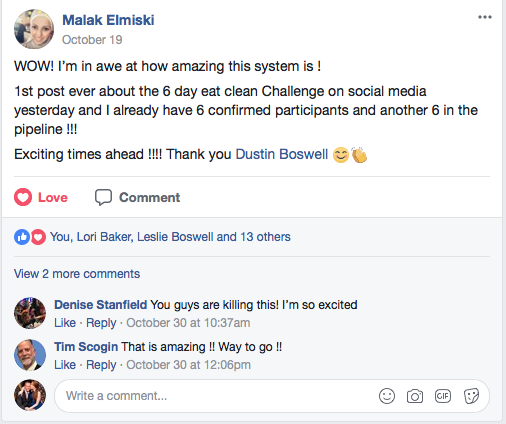Click the blue thumbs-up reaction icon

[22, 237]
